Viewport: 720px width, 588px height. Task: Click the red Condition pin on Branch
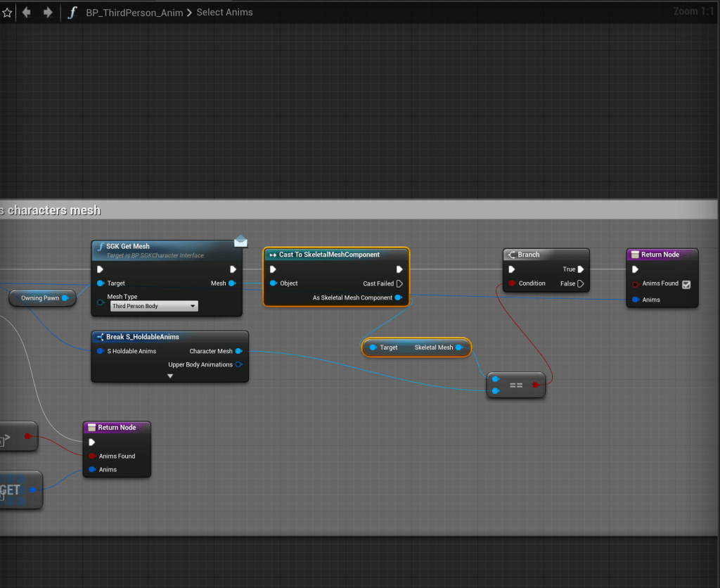click(512, 283)
